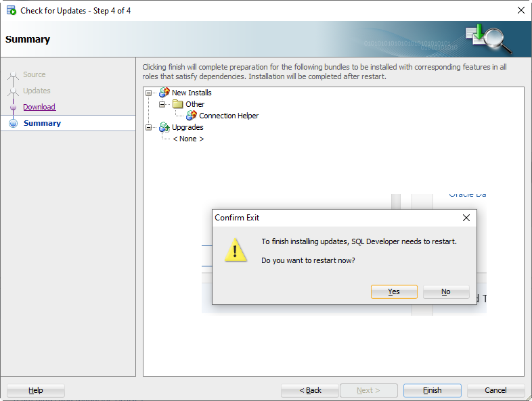Click the download magnifier header icon
This screenshot has width=532, height=401.
click(489, 39)
